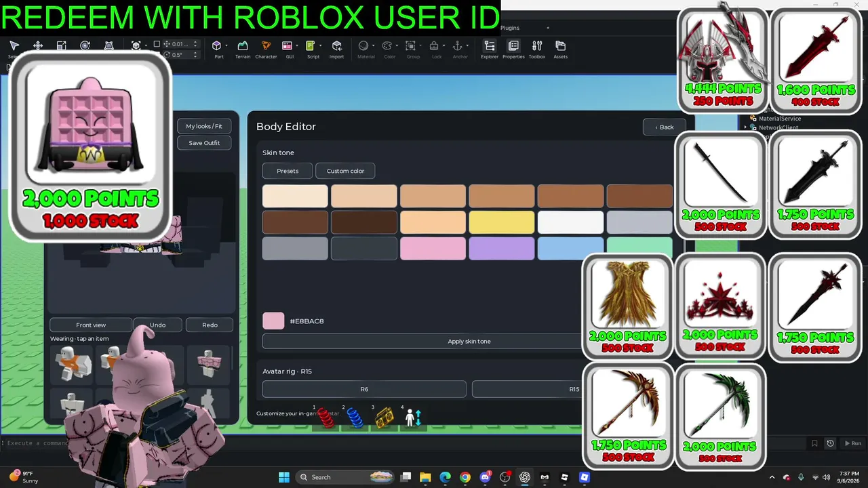This screenshot has height=488, width=868.
Task: Select the height scaler hotbar item
Action: coord(413,418)
